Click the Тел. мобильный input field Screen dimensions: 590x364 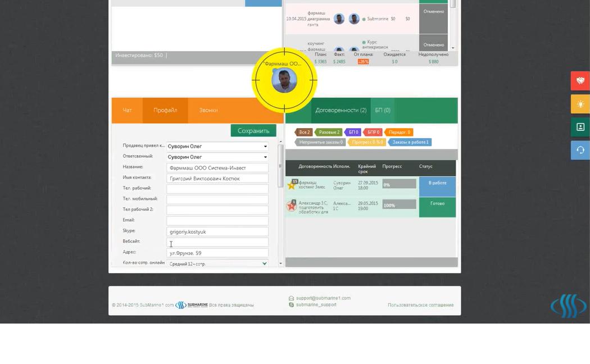point(217,199)
